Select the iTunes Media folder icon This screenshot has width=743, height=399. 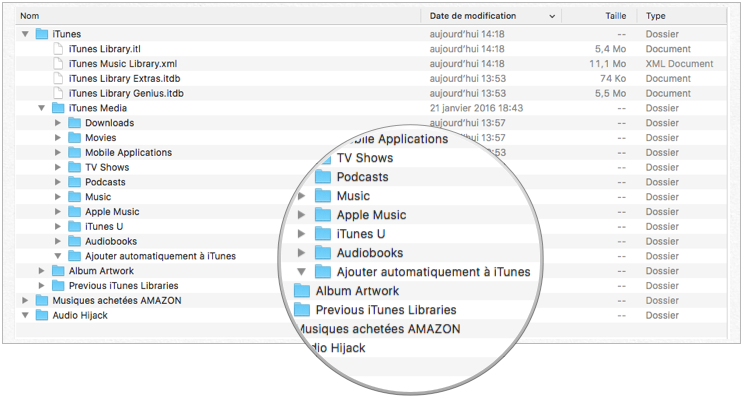58,108
